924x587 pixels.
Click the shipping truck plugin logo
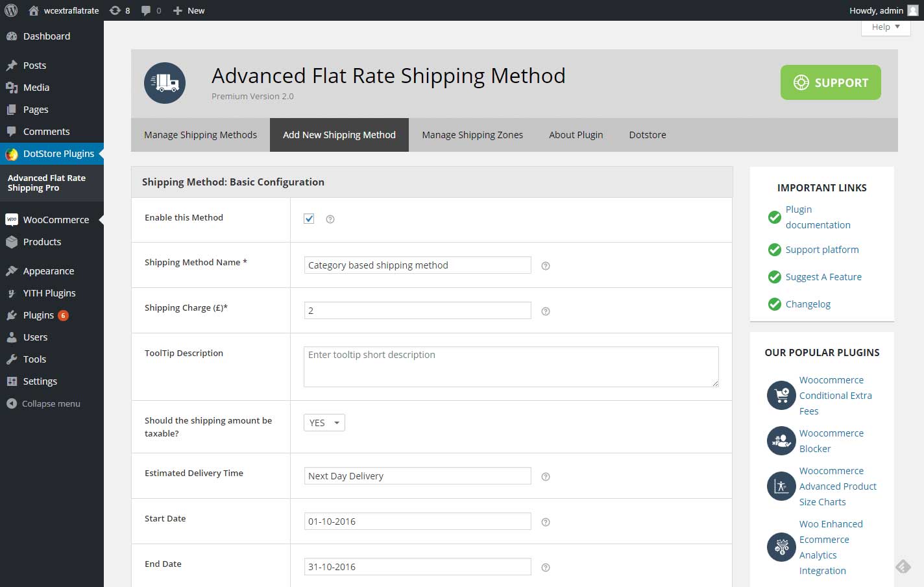(165, 83)
